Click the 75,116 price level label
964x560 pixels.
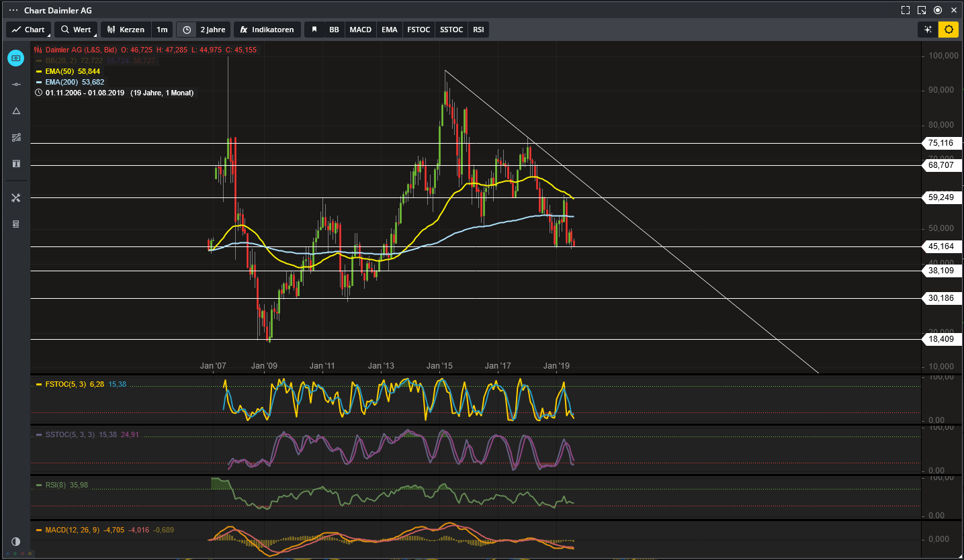click(940, 143)
